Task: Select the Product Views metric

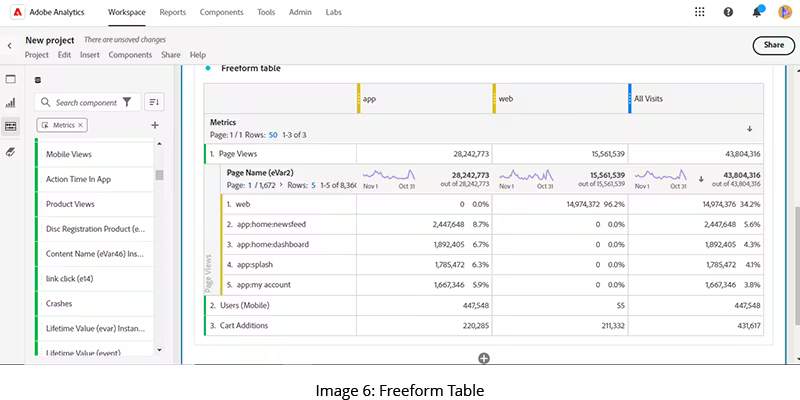Action: coord(95,204)
